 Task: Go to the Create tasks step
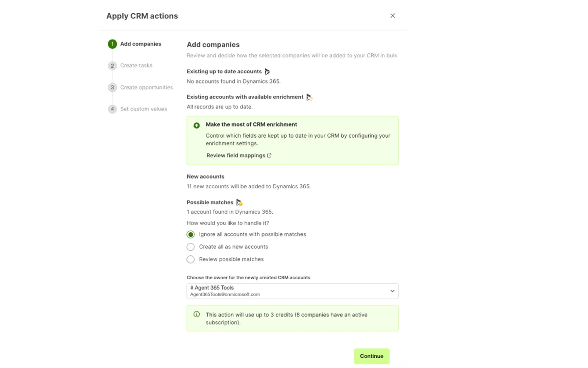(136, 66)
